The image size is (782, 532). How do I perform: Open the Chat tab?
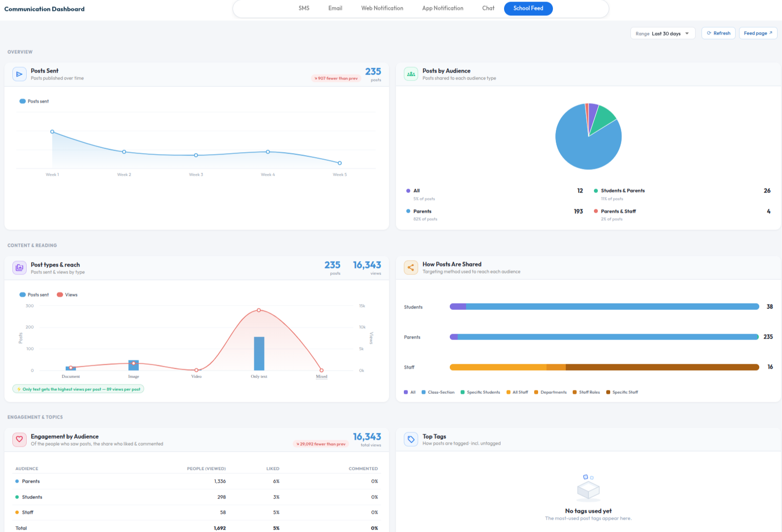pos(488,8)
